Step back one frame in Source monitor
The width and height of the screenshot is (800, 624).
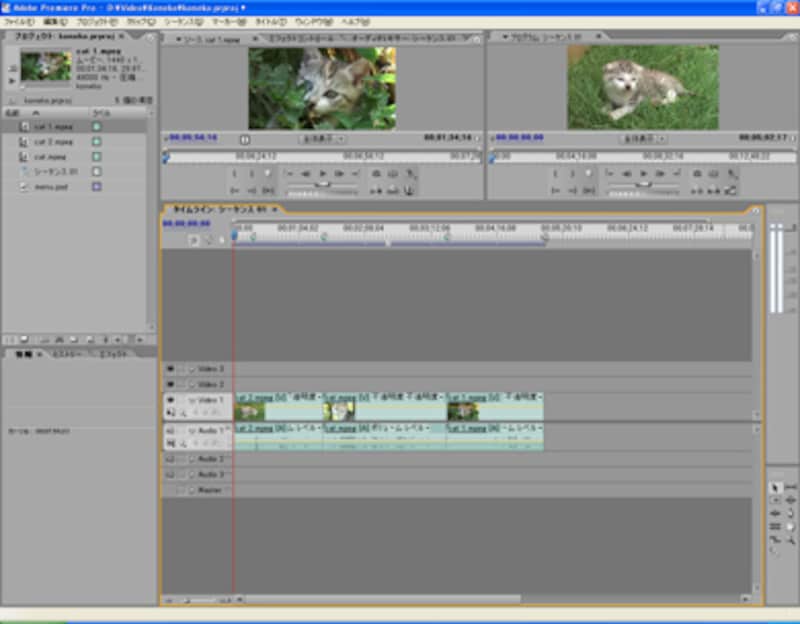pyautogui.click(x=305, y=173)
